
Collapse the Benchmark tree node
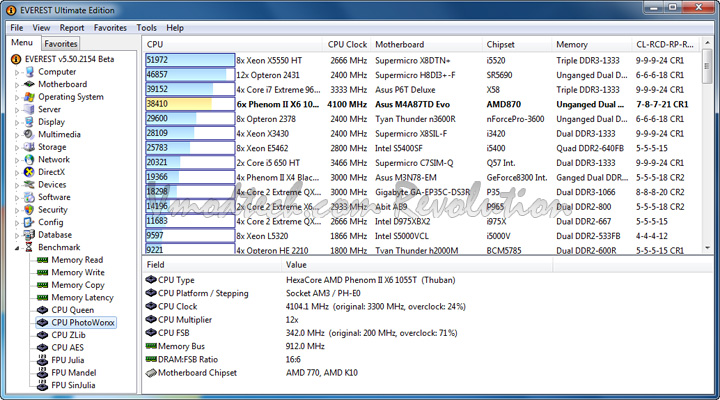[x=17, y=248]
